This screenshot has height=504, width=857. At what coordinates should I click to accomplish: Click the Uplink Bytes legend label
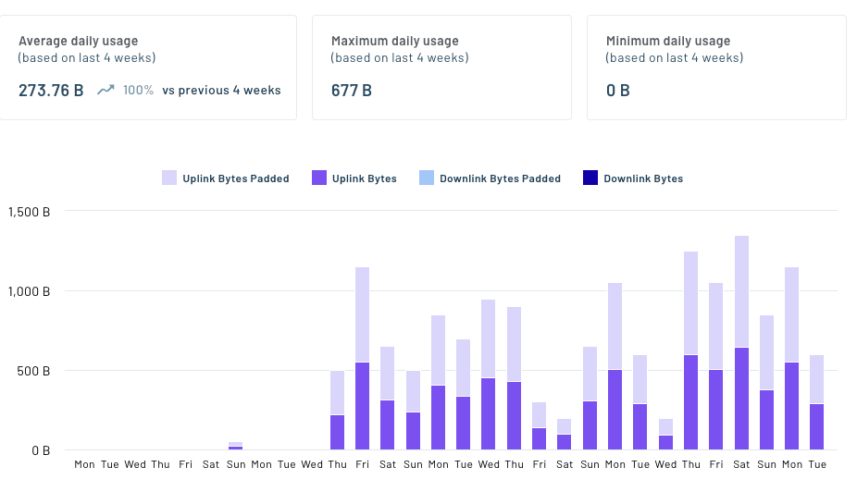coord(365,178)
